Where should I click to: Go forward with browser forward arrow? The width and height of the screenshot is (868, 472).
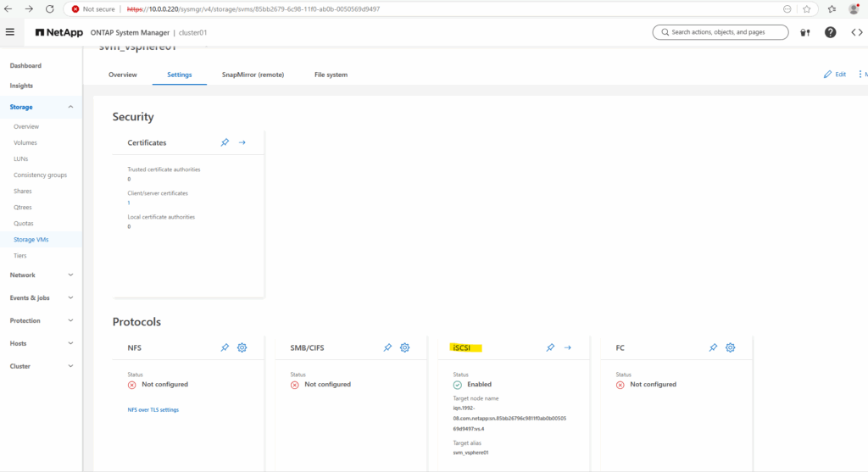pyautogui.click(x=29, y=8)
